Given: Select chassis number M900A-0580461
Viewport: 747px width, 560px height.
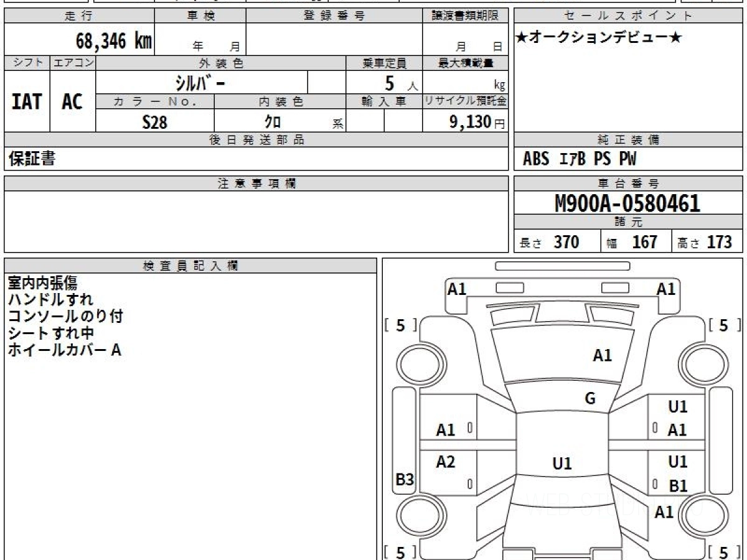Looking at the screenshot, I should pyautogui.click(x=627, y=203).
